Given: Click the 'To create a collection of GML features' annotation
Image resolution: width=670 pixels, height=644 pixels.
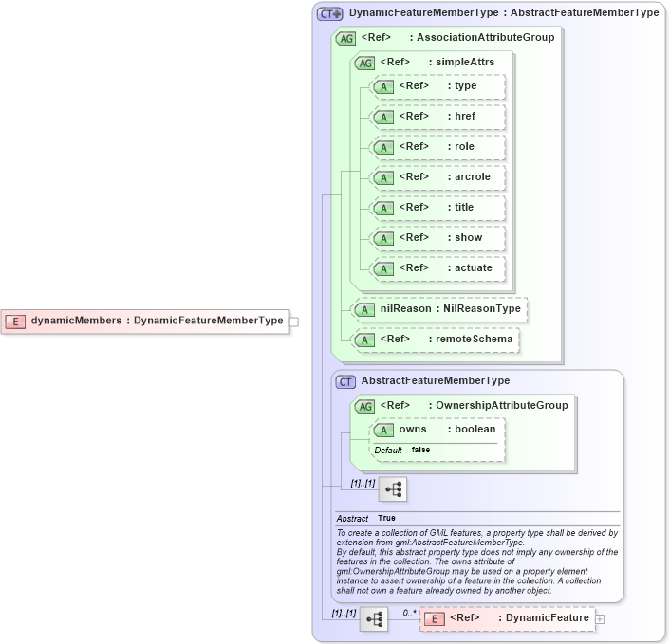Looking at the screenshot, I should pyautogui.click(x=477, y=561).
